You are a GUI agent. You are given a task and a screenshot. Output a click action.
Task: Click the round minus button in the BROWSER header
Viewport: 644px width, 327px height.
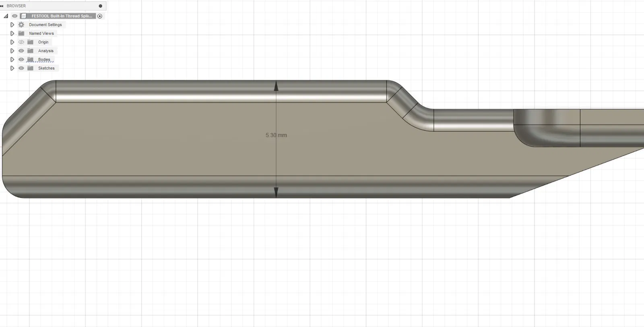pos(101,6)
